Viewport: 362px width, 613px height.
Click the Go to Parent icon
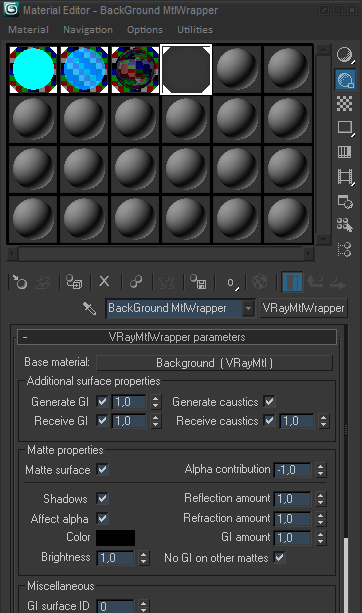pos(315,281)
